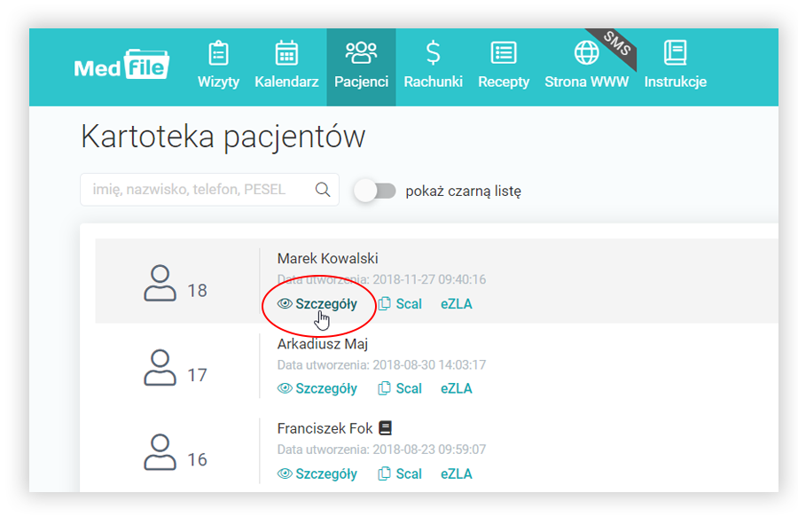Click Scal for Marek Kowalski

pos(400,303)
